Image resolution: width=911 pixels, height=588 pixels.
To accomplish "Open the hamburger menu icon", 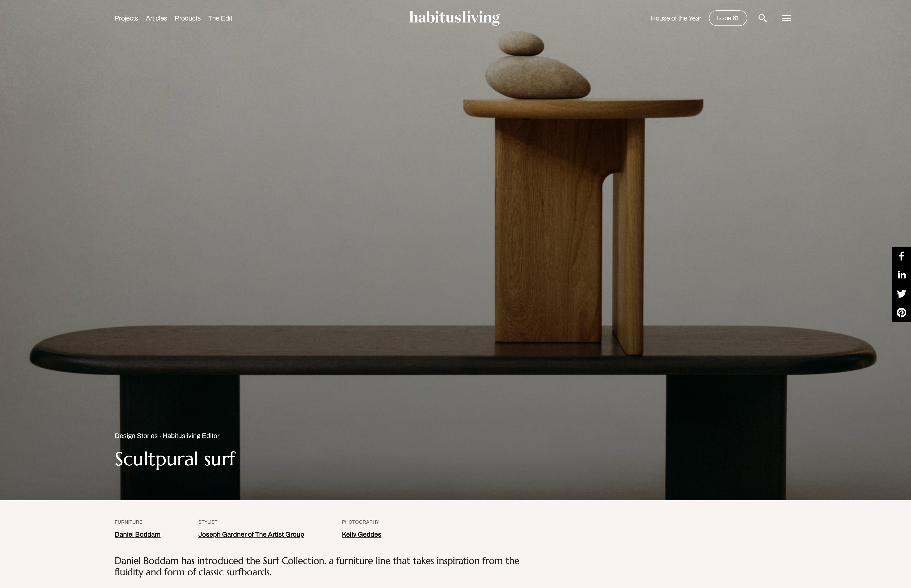I will (786, 18).
